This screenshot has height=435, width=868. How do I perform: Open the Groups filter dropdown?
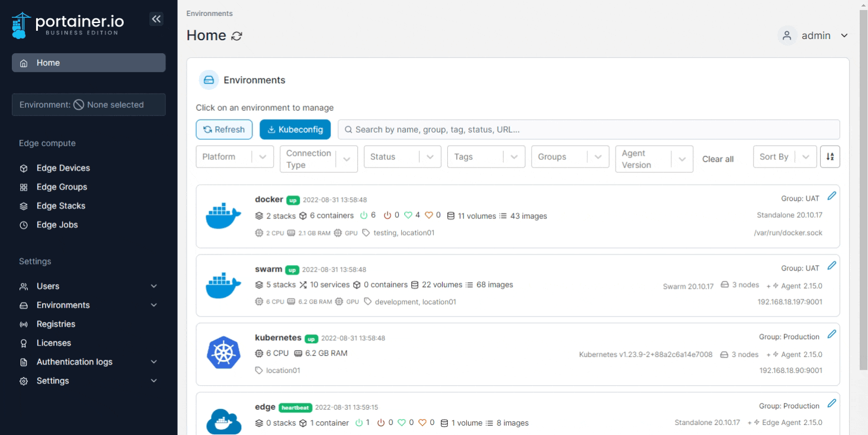tap(571, 157)
